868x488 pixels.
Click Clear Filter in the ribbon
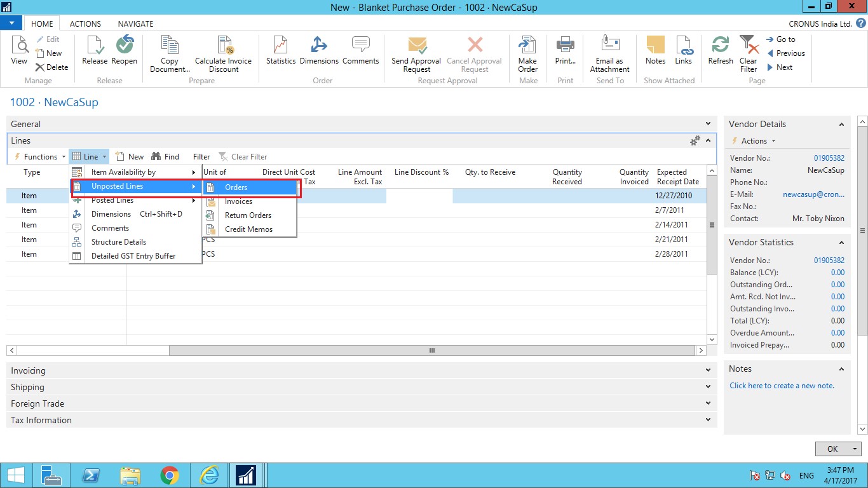point(749,54)
